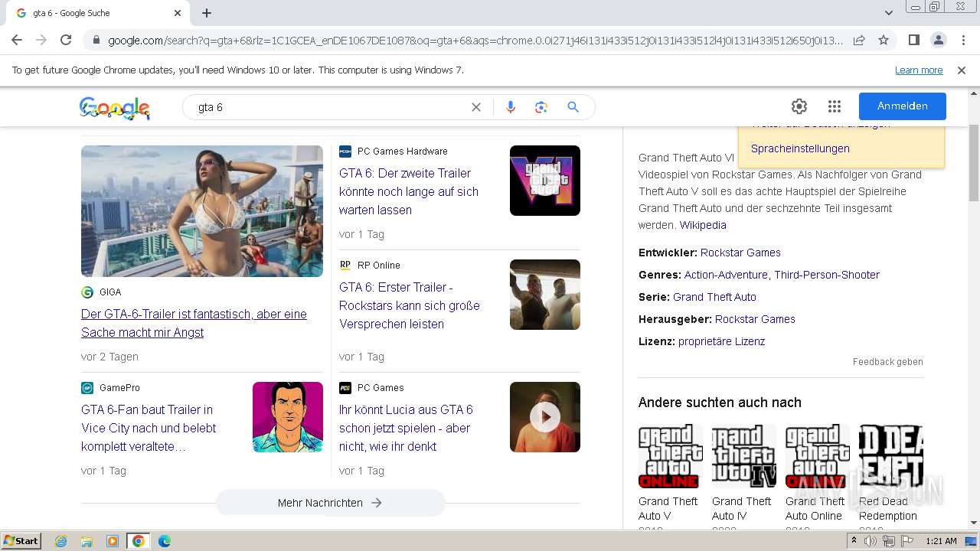Image resolution: width=980 pixels, height=551 pixels.
Task: Open Rockstar Games Herausgeber link
Action: [x=755, y=319]
